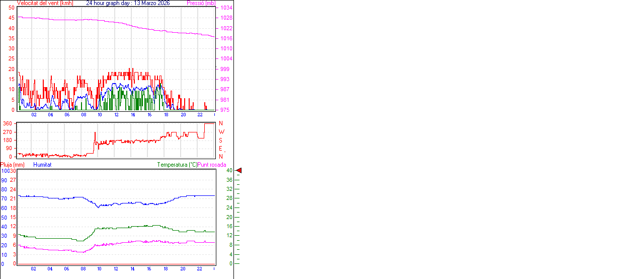644x279 pixels.
Task: Click the 'Velocitat del vent (kmh)' label
Action: pos(45,3)
